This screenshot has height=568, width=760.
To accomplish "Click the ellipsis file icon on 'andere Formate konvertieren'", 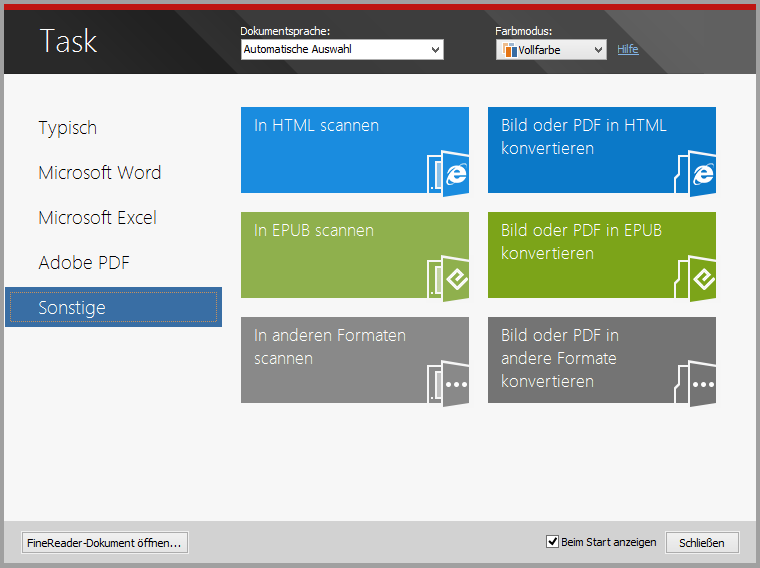I will (696, 383).
